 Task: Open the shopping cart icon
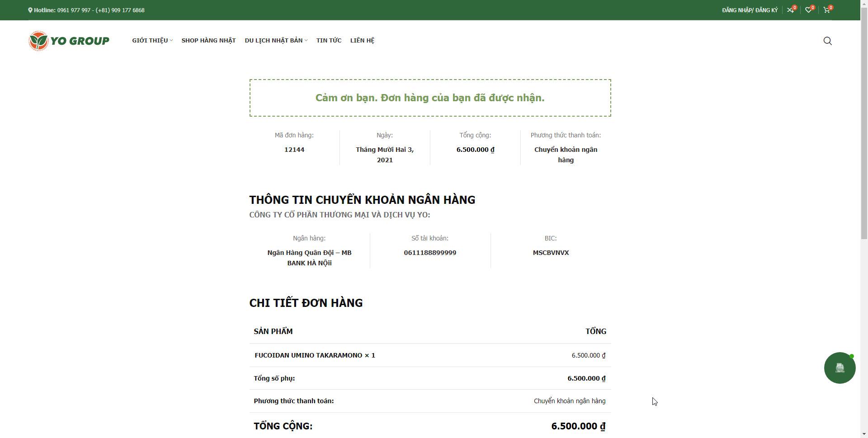[826, 10]
